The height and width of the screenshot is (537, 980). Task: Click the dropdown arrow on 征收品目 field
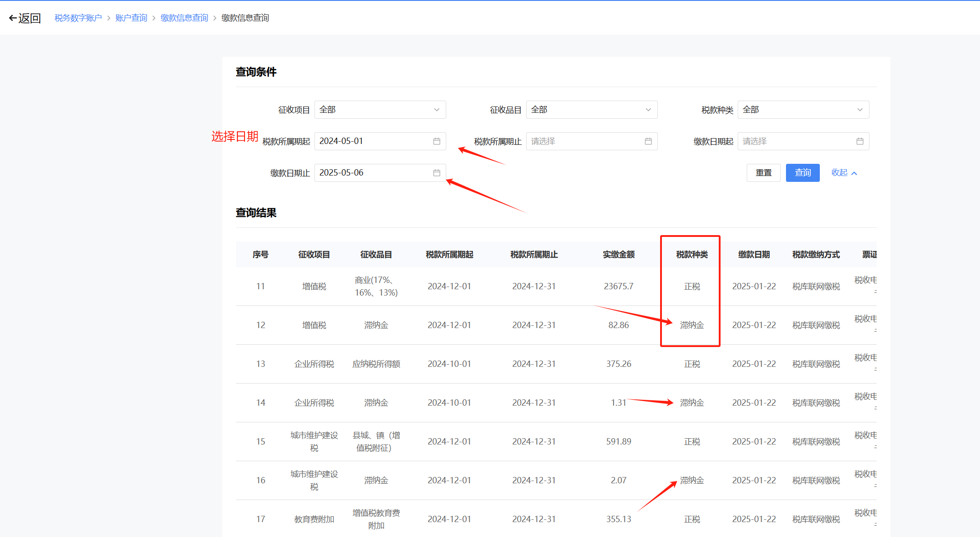[648, 109]
